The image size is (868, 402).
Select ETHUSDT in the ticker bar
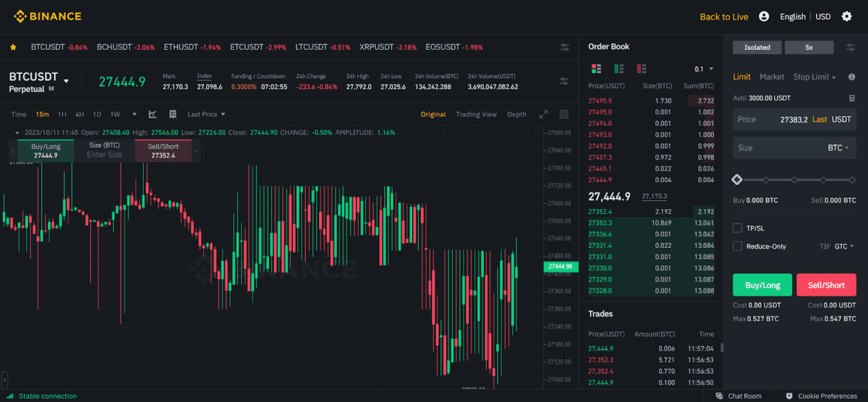pyautogui.click(x=192, y=47)
